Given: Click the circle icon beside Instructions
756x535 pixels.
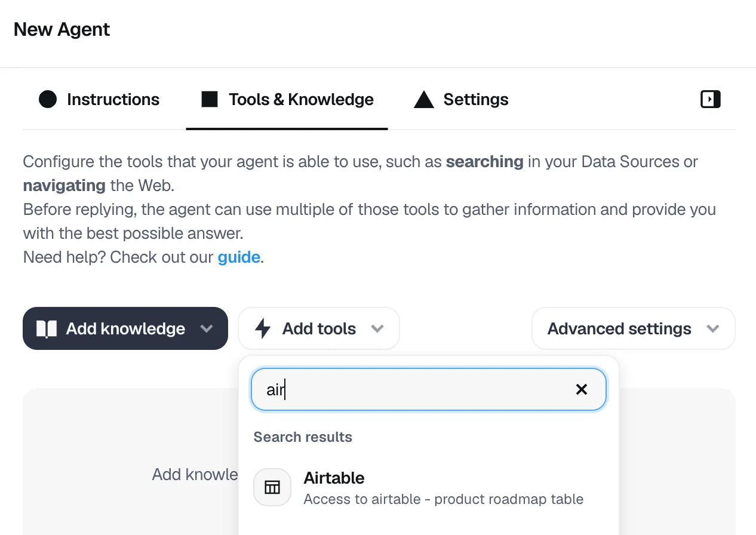Looking at the screenshot, I should (48, 99).
